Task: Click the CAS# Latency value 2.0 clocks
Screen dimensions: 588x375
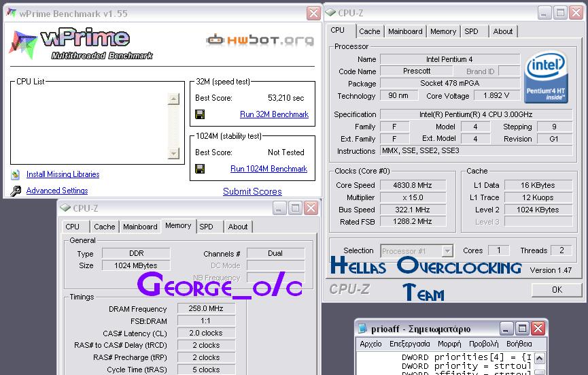Action: [206, 333]
